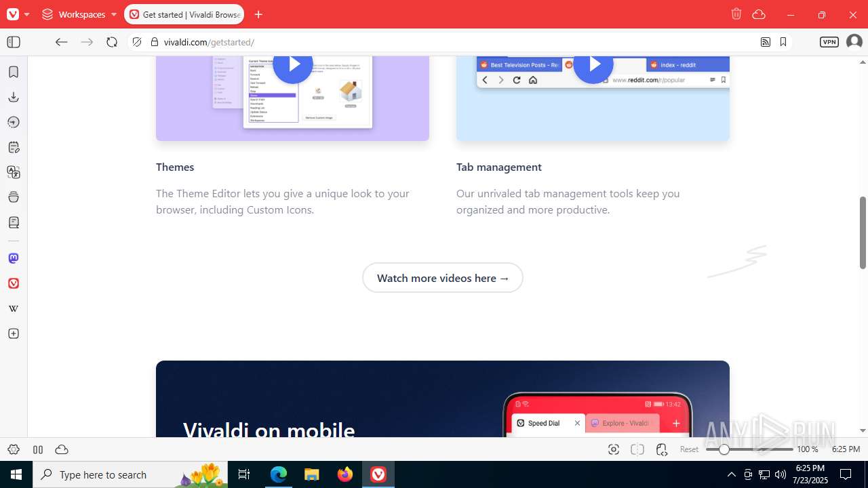Open page feeds RSS icon

coord(766,42)
